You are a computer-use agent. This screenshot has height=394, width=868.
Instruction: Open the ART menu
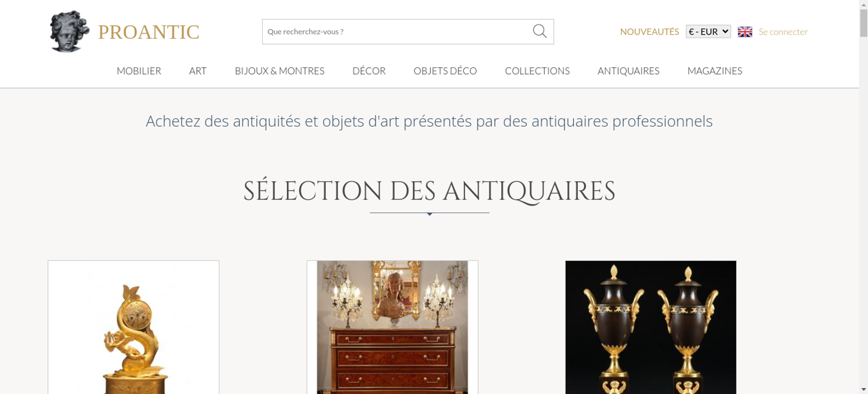click(x=198, y=71)
